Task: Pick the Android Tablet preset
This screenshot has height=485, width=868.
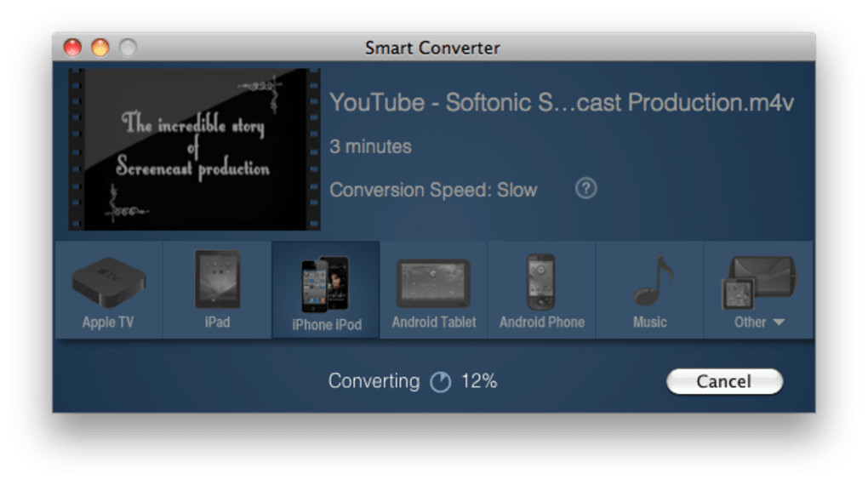Action: 433,289
